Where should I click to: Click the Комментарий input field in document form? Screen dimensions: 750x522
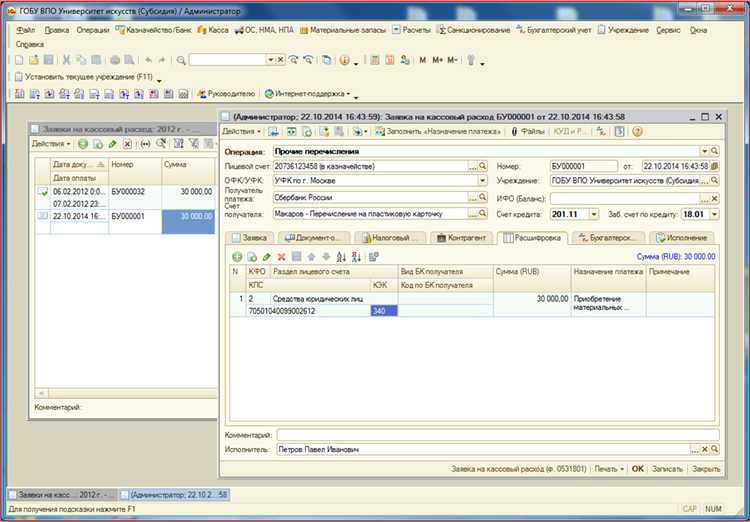tap(497, 435)
